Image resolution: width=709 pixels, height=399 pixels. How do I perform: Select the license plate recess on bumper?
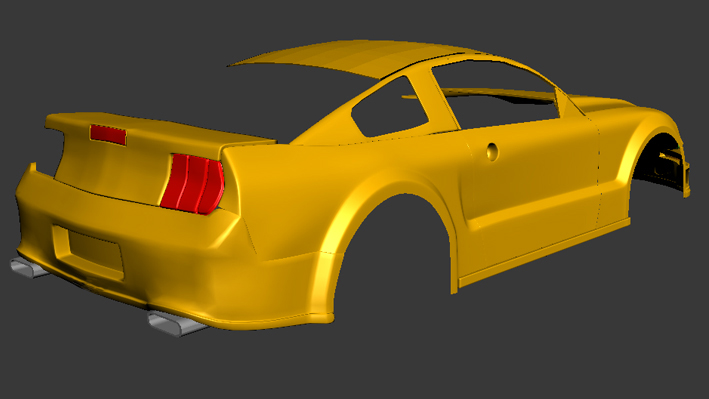pos(95,251)
